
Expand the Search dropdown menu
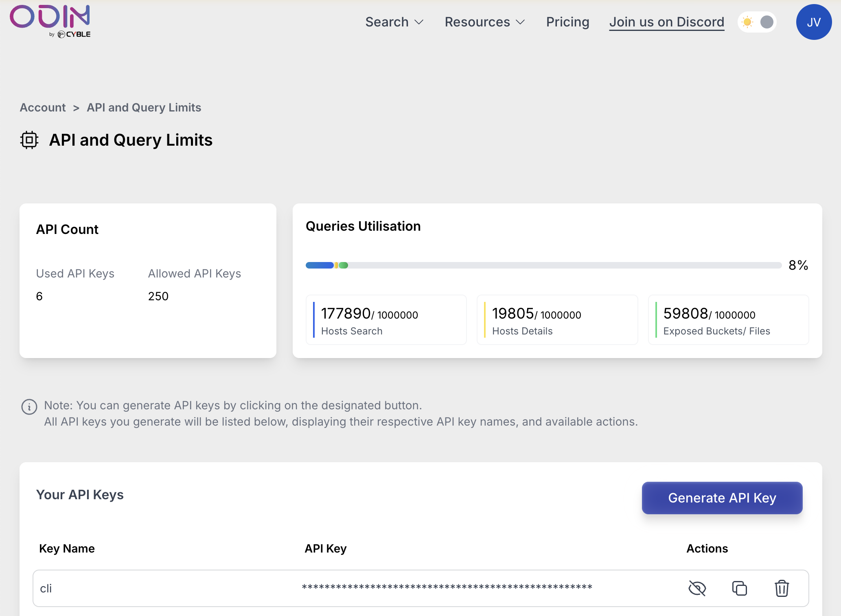tap(394, 22)
